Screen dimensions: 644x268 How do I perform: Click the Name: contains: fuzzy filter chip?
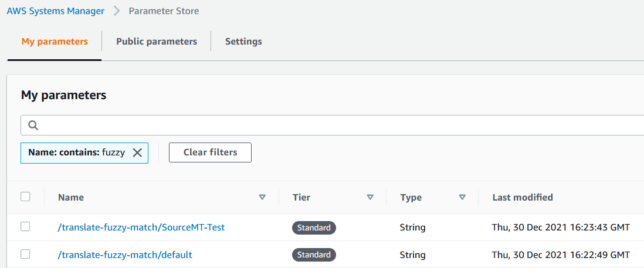76,152
